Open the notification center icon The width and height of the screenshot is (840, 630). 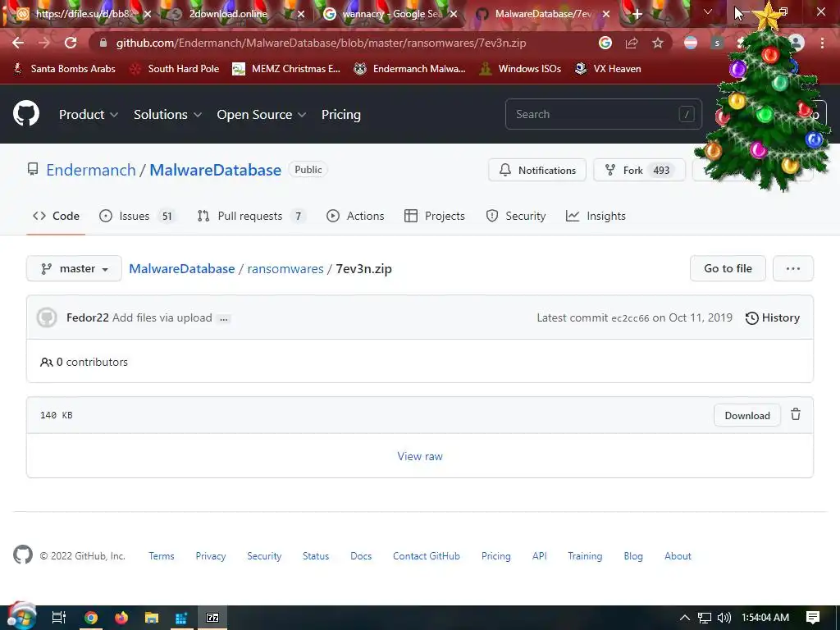click(813, 618)
